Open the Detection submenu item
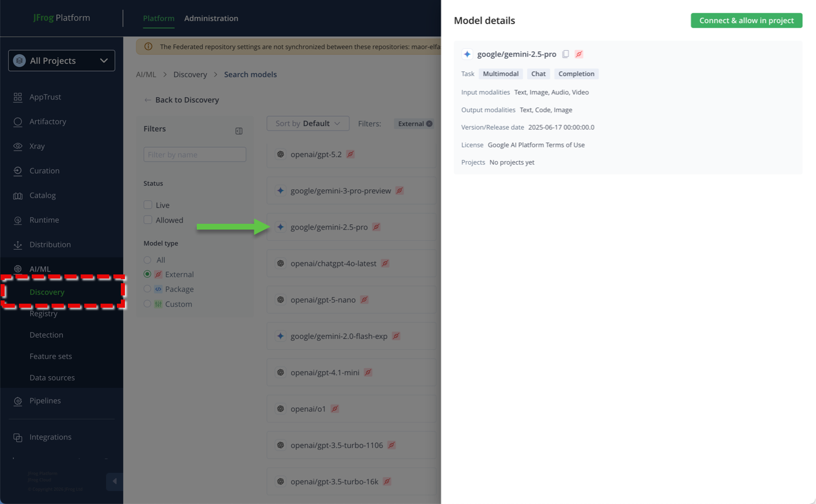Viewport: 816px width, 504px height. [x=47, y=335]
